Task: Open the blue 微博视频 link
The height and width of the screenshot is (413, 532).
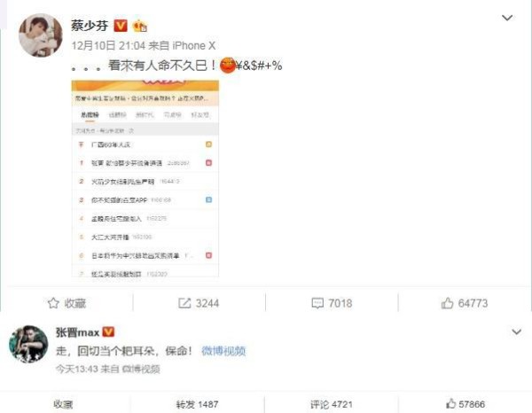Action: coord(223,351)
